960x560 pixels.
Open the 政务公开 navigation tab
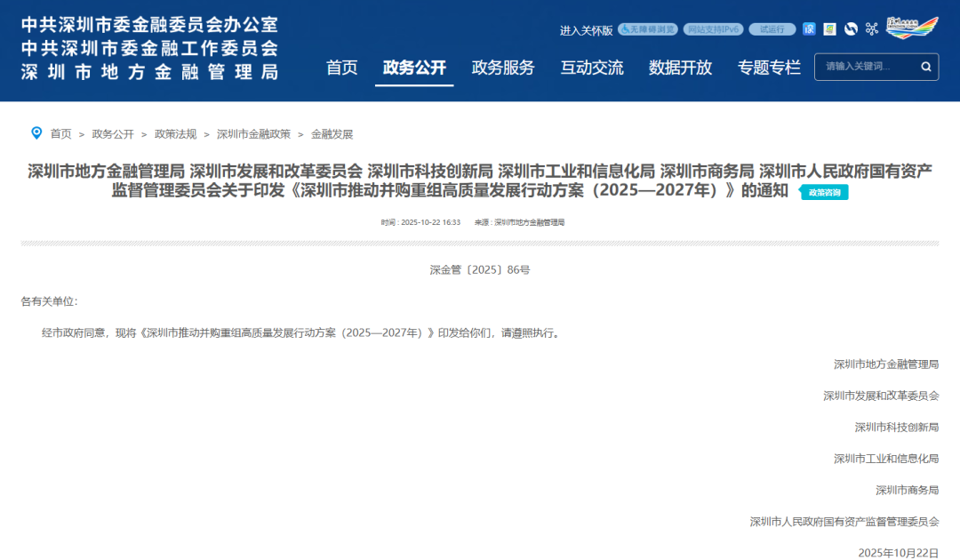[x=414, y=68]
